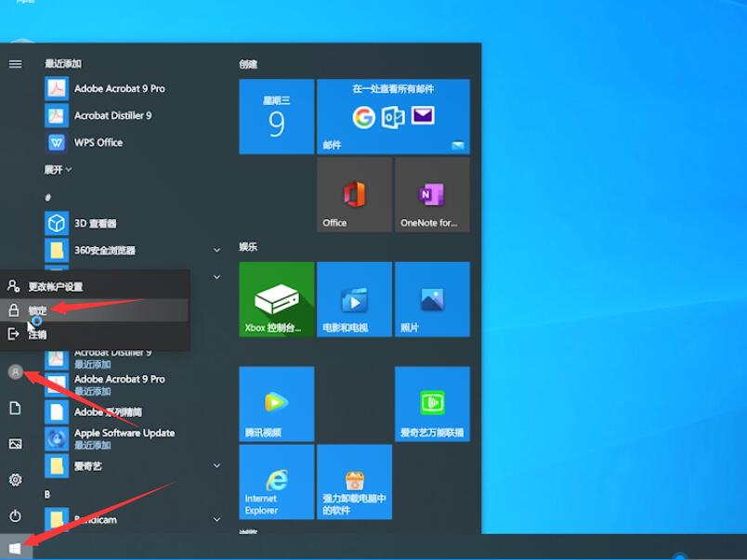Open the OneNote tile
747x560 pixels.
(x=432, y=195)
